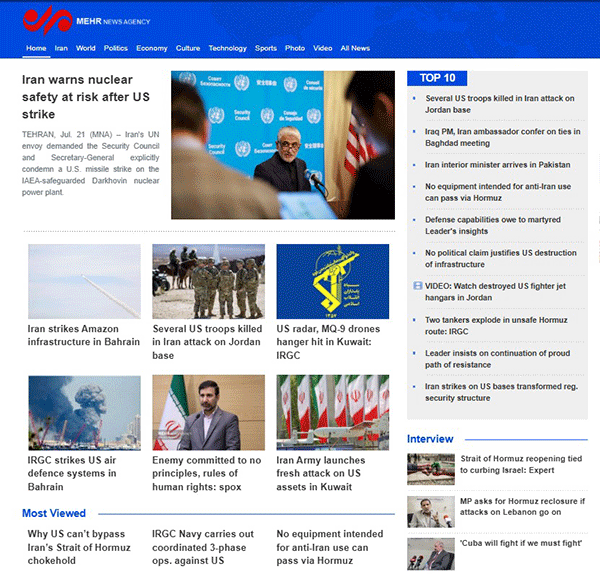The width and height of the screenshot is (600, 574).
Task: Open Why US can't bypass Hormuz chokehold
Action: [x=79, y=547]
